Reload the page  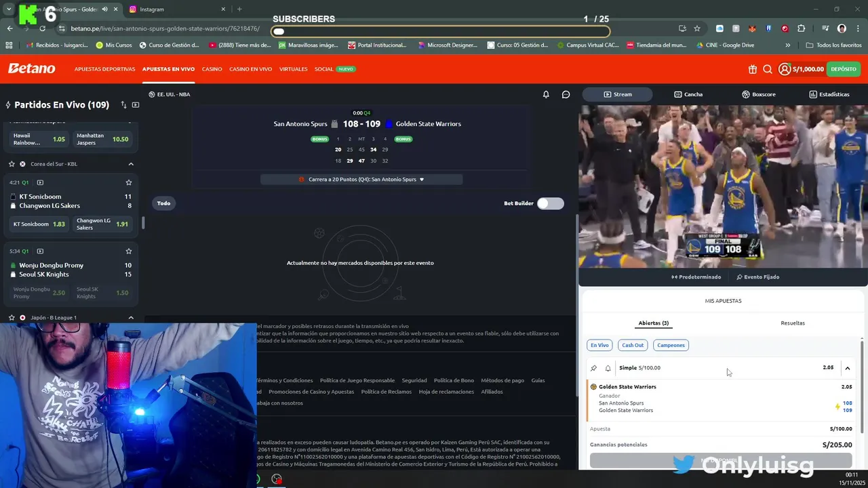pyautogui.click(x=42, y=28)
